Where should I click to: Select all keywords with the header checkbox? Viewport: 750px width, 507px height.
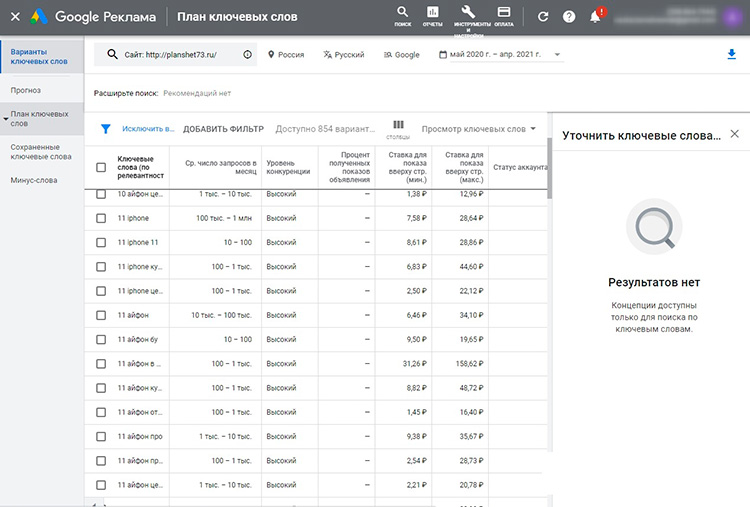pos(101,167)
